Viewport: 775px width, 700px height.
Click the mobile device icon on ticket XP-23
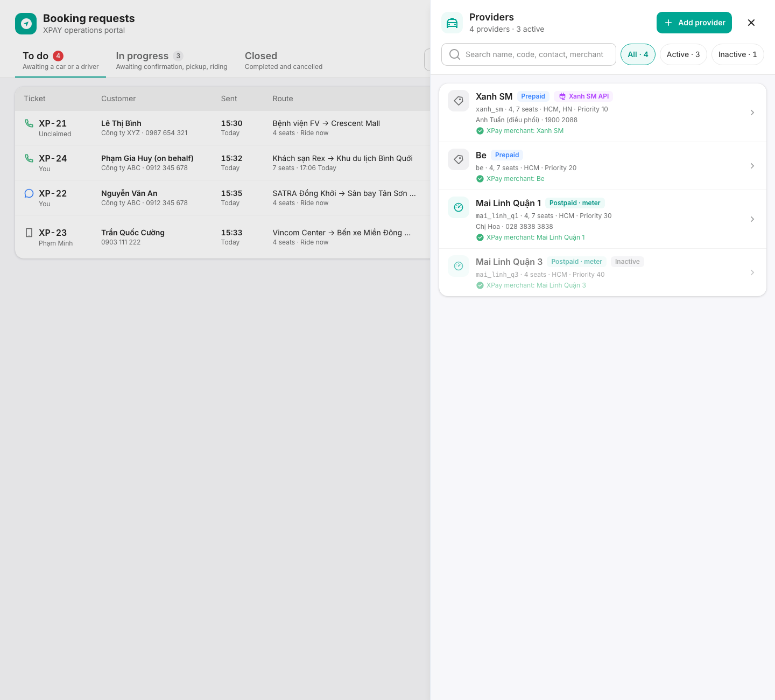click(29, 233)
